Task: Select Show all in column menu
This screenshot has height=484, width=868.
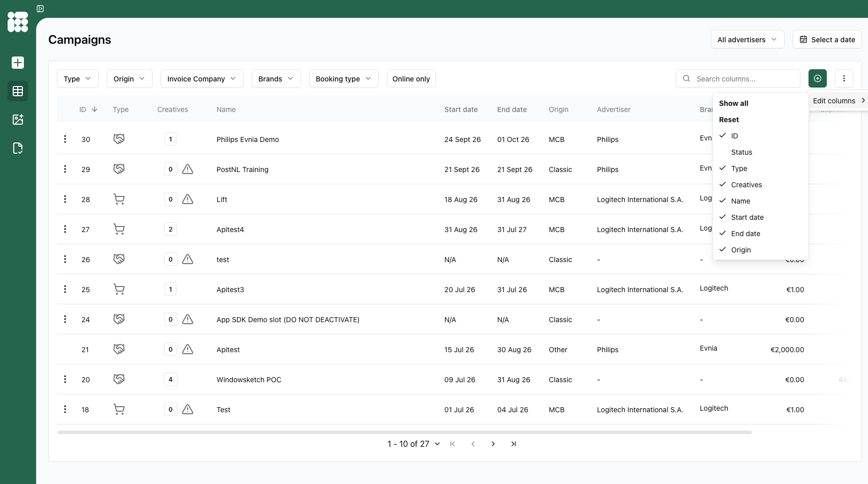Action: pyautogui.click(x=761, y=103)
